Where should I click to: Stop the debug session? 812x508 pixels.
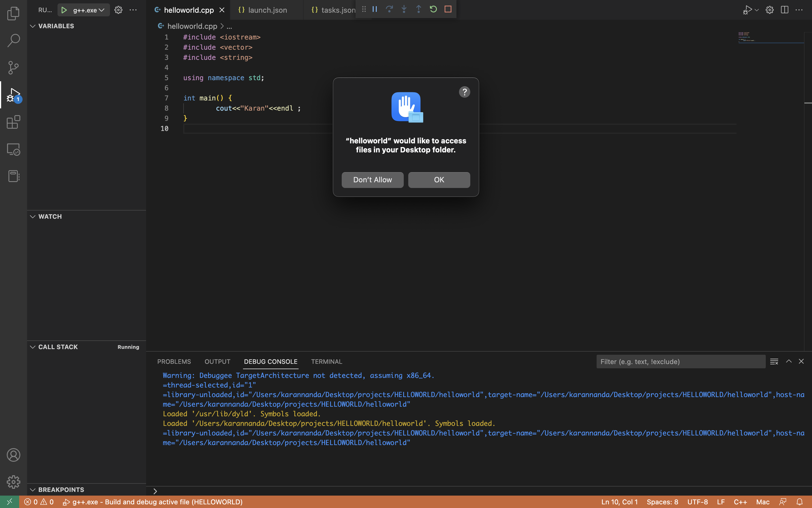click(448, 9)
